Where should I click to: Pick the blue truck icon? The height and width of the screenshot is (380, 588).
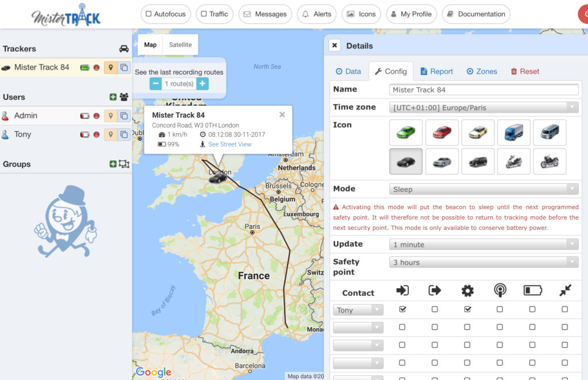point(514,133)
